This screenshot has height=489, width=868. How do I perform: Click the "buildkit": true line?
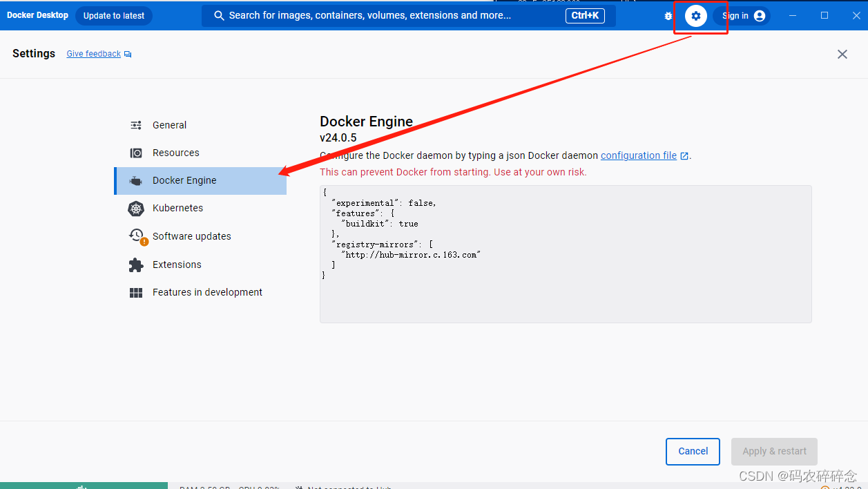[x=380, y=224]
